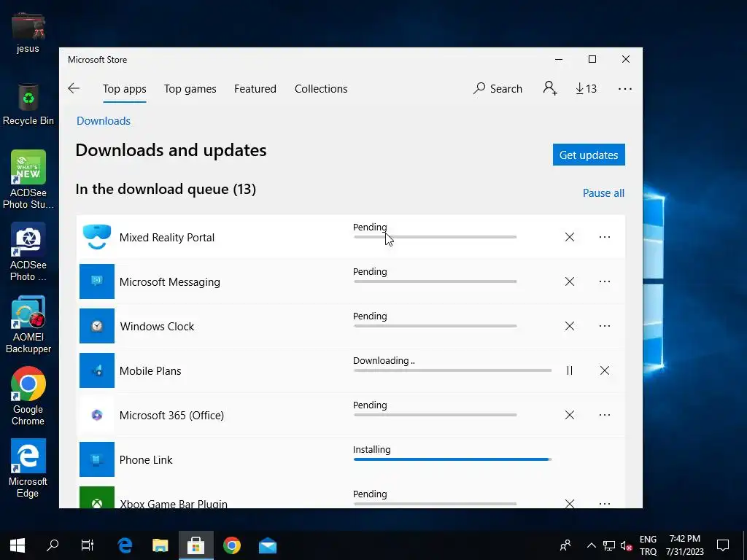Open the account sign-in icon
The width and height of the screenshot is (747, 560).
tap(550, 88)
